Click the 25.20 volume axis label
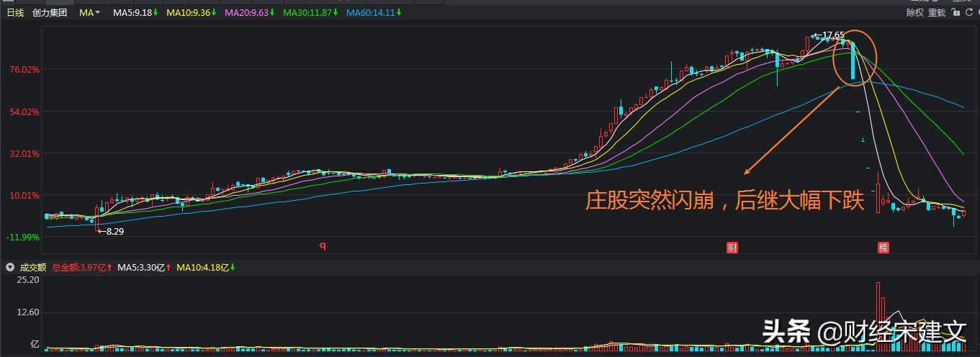Image resolution: width=980 pixels, height=357 pixels. (x=28, y=279)
